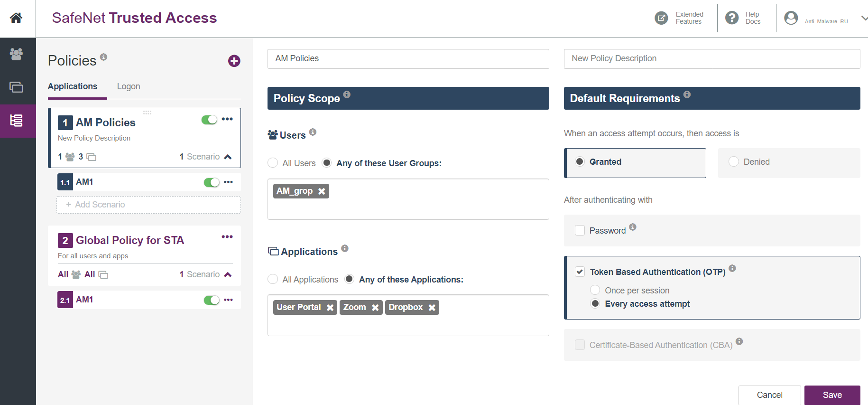The width and height of the screenshot is (868, 405).
Task: Click the New Policy Description field
Action: point(711,58)
